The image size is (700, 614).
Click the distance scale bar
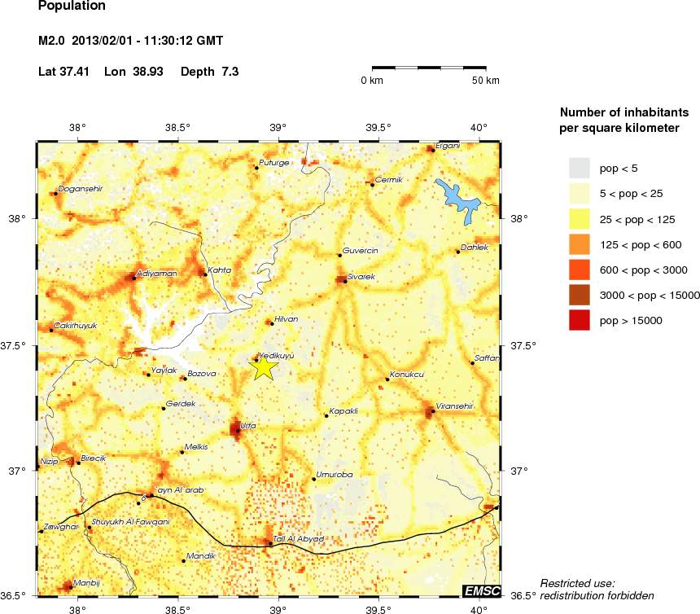[429, 67]
